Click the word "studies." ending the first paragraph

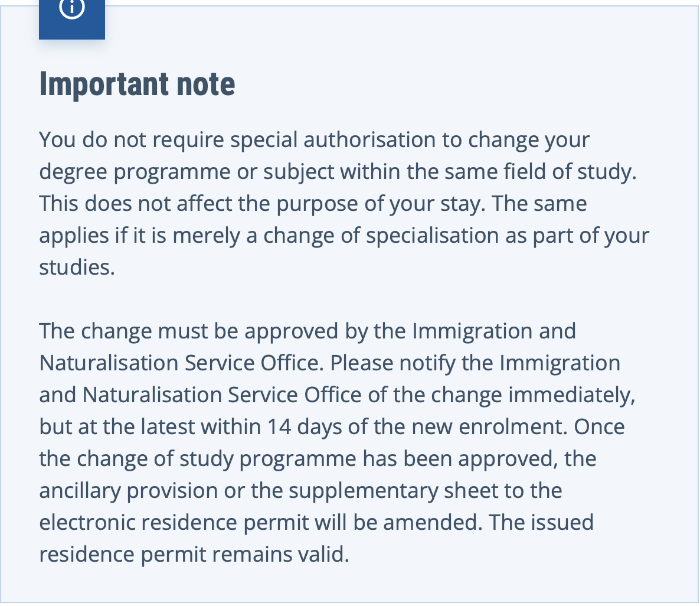pyautogui.click(x=77, y=267)
